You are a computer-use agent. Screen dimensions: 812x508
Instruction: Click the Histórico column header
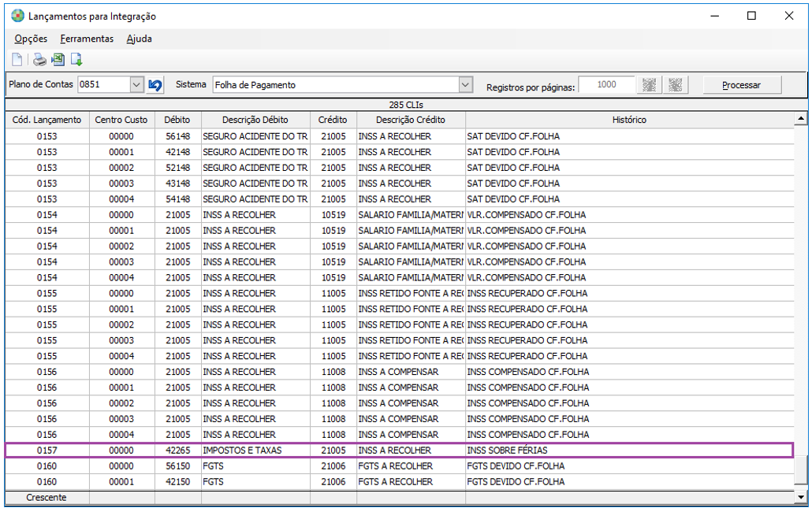tap(629, 120)
